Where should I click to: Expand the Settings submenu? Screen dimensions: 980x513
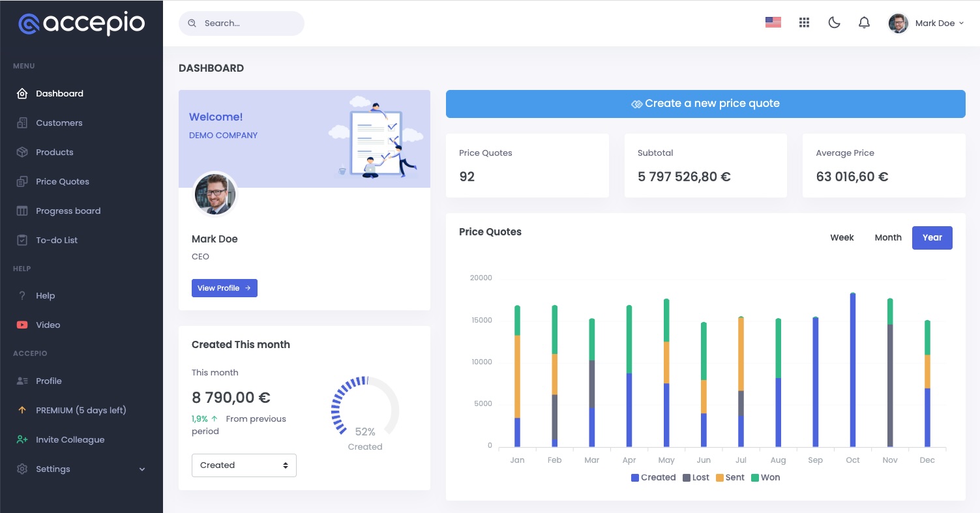point(53,469)
